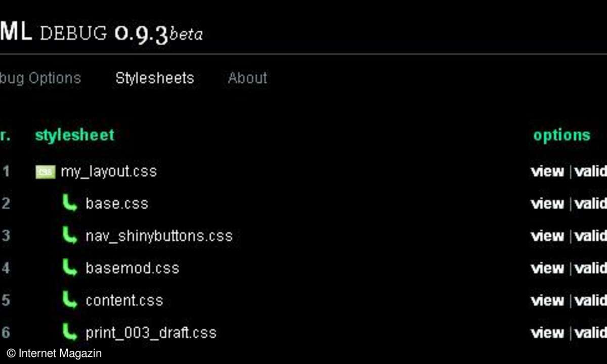View the base.css stylesheet
This screenshot has width=607, height=364.
click(548, 203)
